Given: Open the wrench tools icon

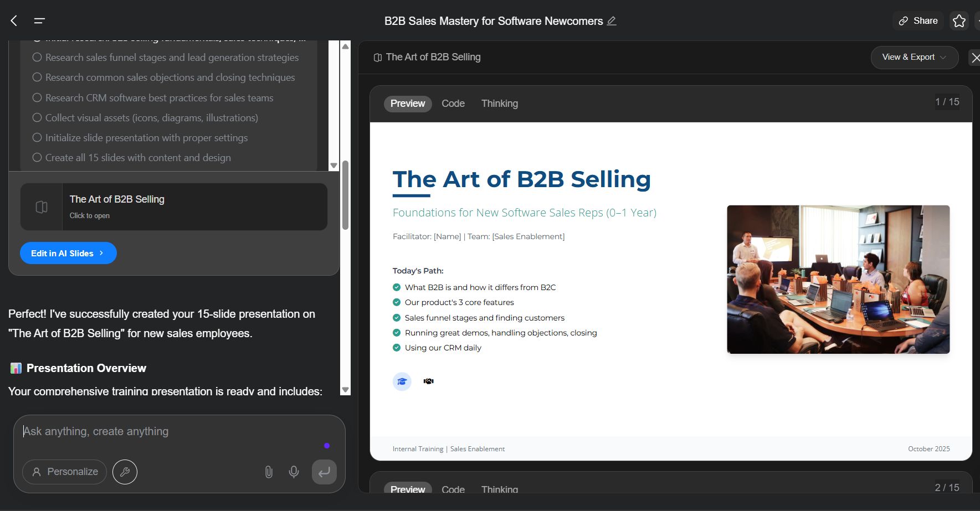Looking at the screenshot, I should click(125, 472).
